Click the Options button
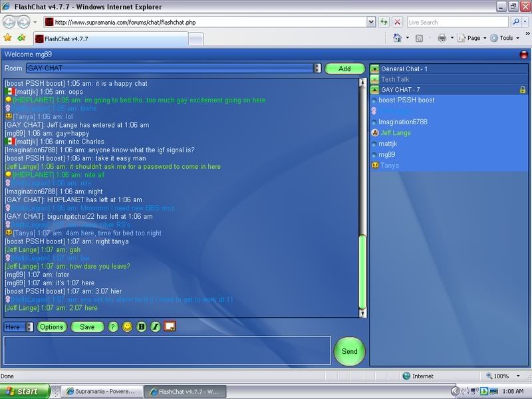Screen dimensions: 532x399 tap(52, 327)
